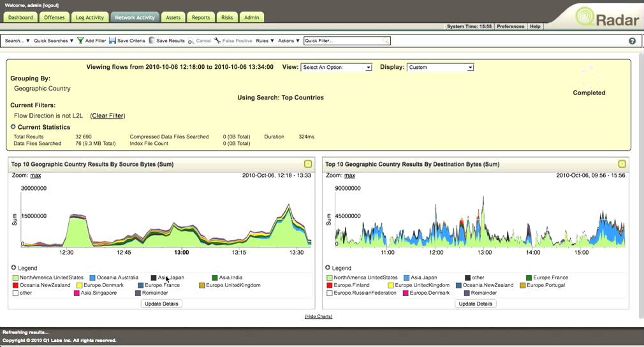
Task: Click the System Time: 15:55 text
Action: [x=469, y=26]
